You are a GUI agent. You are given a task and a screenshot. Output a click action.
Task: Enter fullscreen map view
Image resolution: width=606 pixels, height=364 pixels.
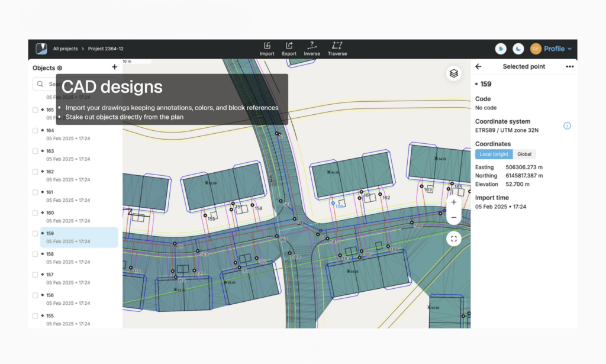pos(454,239)
